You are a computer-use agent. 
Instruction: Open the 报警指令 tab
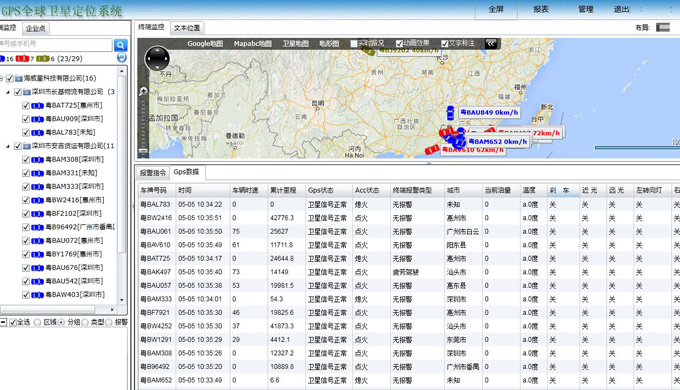[x=153, y=173]
